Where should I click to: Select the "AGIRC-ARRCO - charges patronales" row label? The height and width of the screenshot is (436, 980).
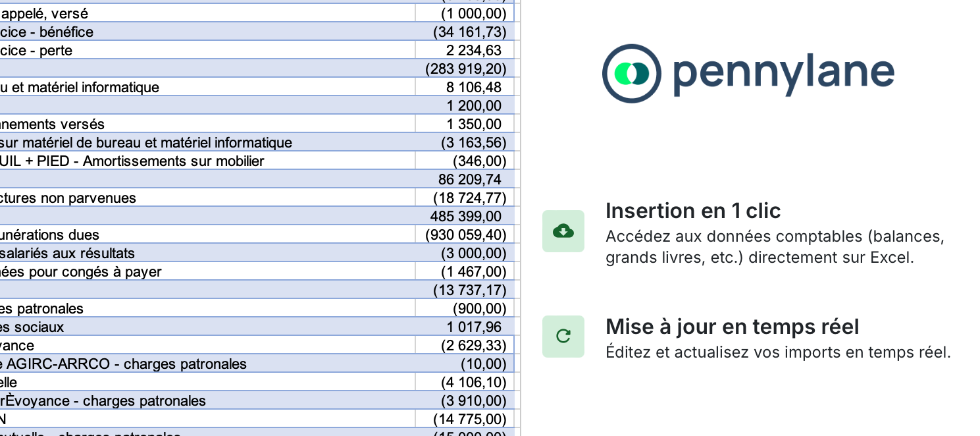(124, 364)
